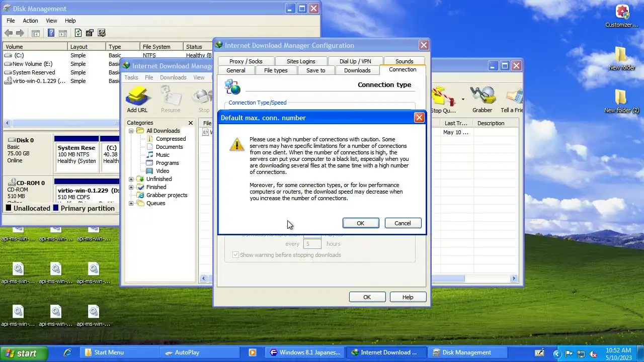The height and width of the screenshot is (362, 644).
Task: Cancel the Default max. conn. number dialog
Action: 403,223
